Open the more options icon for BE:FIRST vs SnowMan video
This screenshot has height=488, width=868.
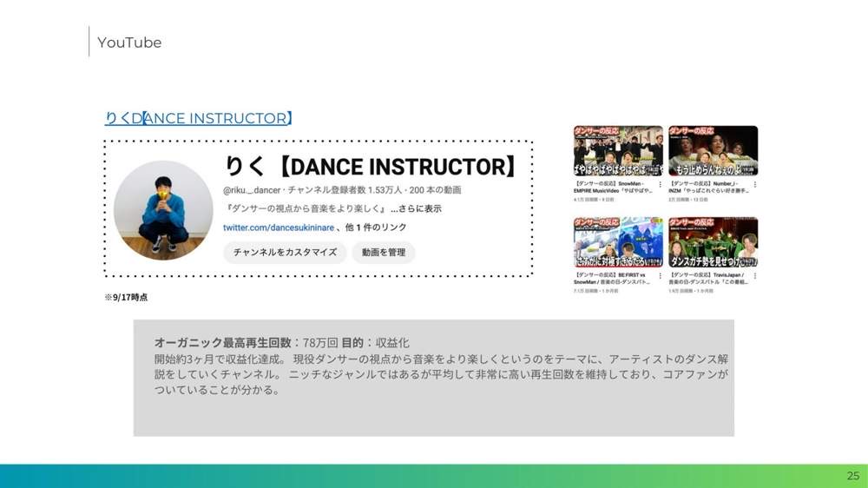660,275
